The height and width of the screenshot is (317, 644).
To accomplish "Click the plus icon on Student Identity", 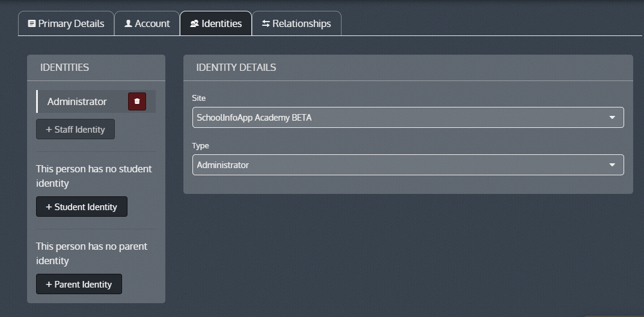I will point(49,207).
